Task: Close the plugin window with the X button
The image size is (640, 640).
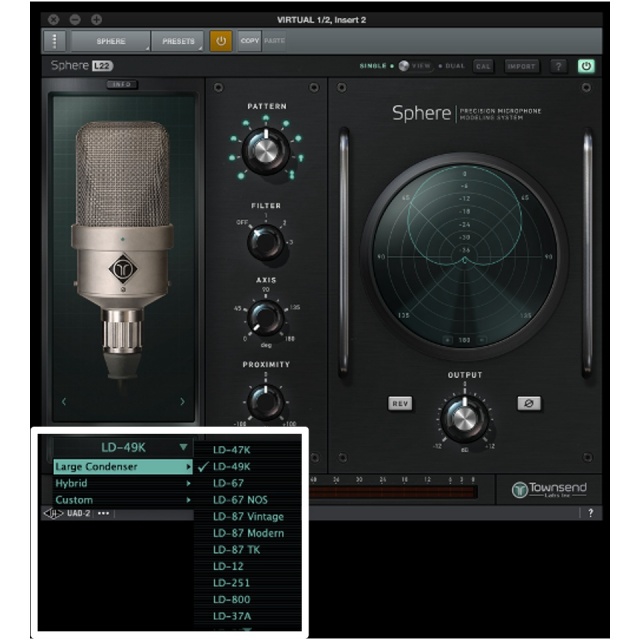Action: coord(53,19)
